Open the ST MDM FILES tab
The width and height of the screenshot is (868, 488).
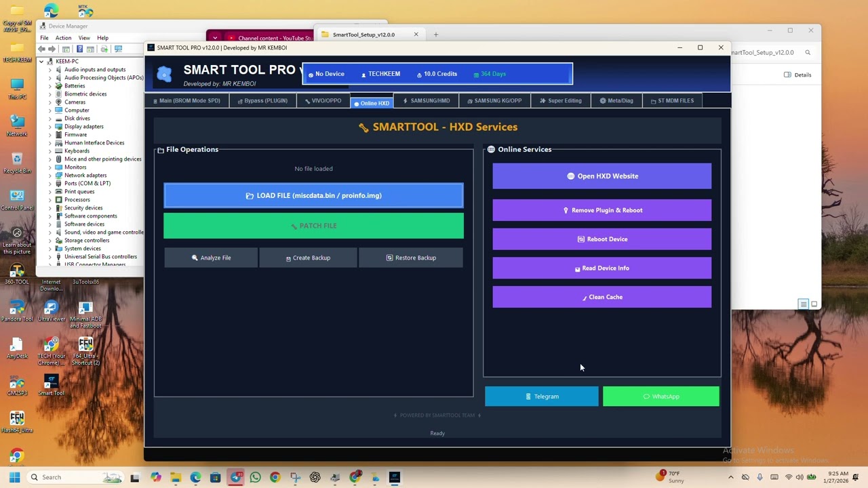pyautogui.click(x=672, y=101)
